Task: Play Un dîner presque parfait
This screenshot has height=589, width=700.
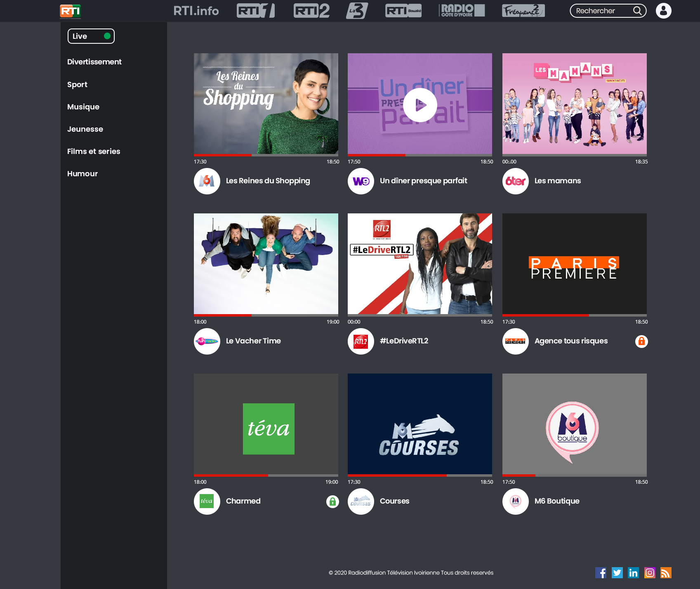Action: point(420,105)
